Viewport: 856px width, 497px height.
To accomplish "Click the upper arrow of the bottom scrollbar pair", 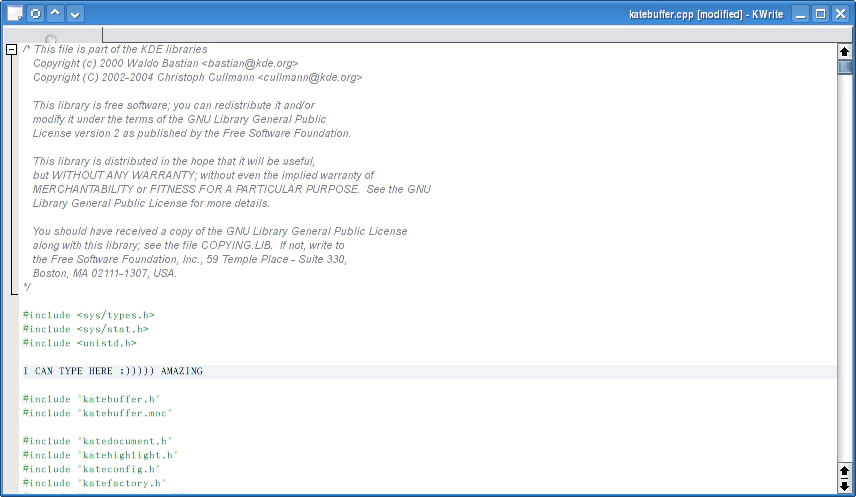I will pos(845,471).
